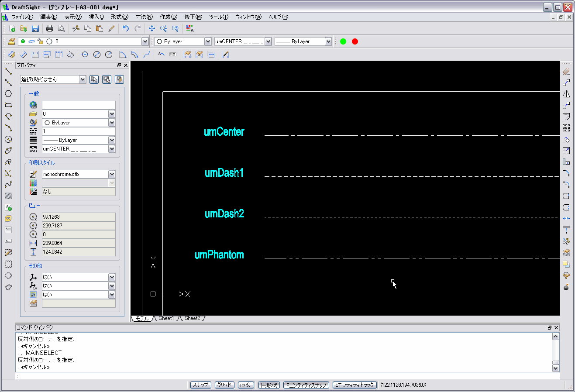Viewport: 575px width, 392px height.
Task: Open the lineweight ByLayer dropdown in toolbar
Action: pyautogui.click(x=328, y=41)
